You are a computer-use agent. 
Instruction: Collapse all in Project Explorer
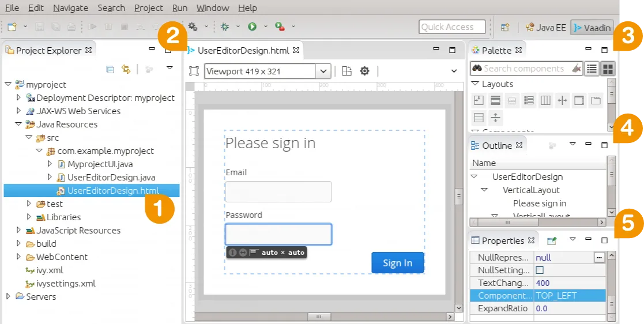(110, 69)
